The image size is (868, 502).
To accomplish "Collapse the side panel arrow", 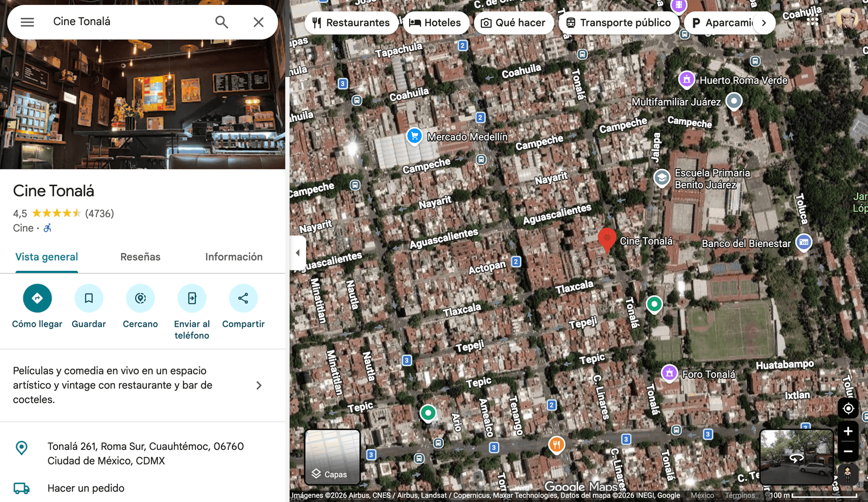I will click(x=298, y=253).
